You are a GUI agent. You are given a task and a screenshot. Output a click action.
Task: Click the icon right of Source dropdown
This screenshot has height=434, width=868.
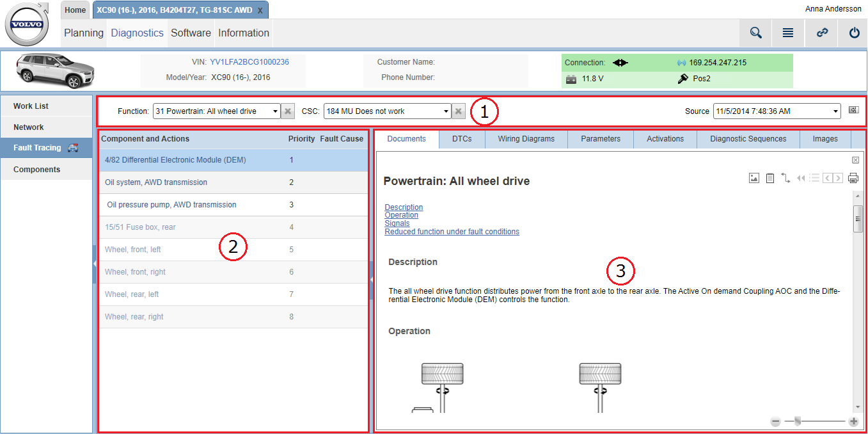point(853,110)
